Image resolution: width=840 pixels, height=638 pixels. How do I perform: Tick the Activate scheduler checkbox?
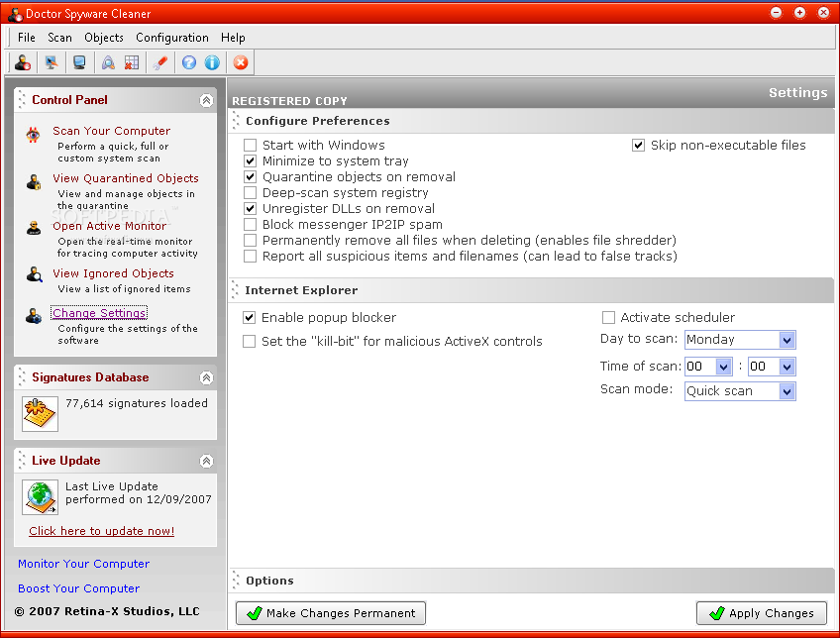click(608, 318)
